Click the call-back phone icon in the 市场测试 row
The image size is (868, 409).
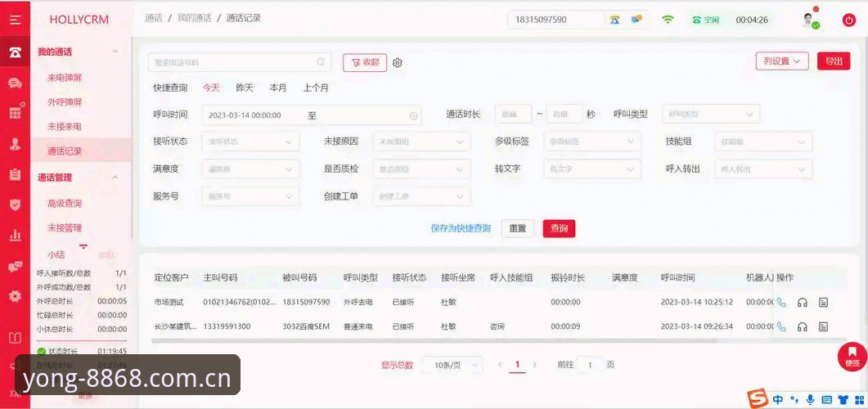click(781, 302)
